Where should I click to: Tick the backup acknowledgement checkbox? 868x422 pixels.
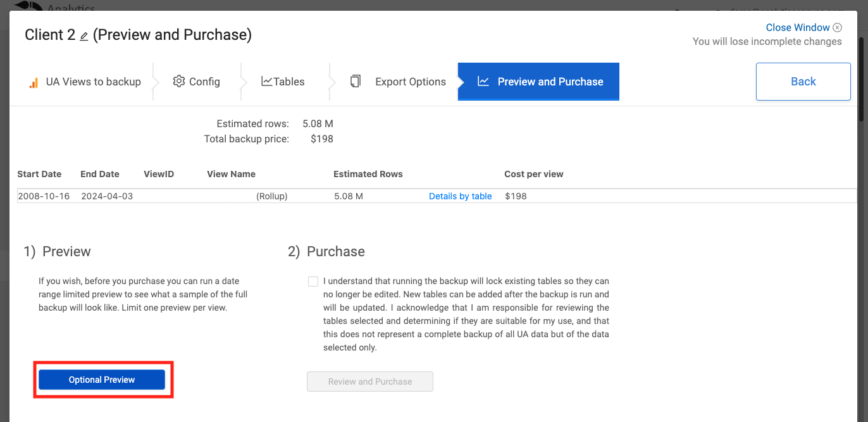click(x=313, y=282)
